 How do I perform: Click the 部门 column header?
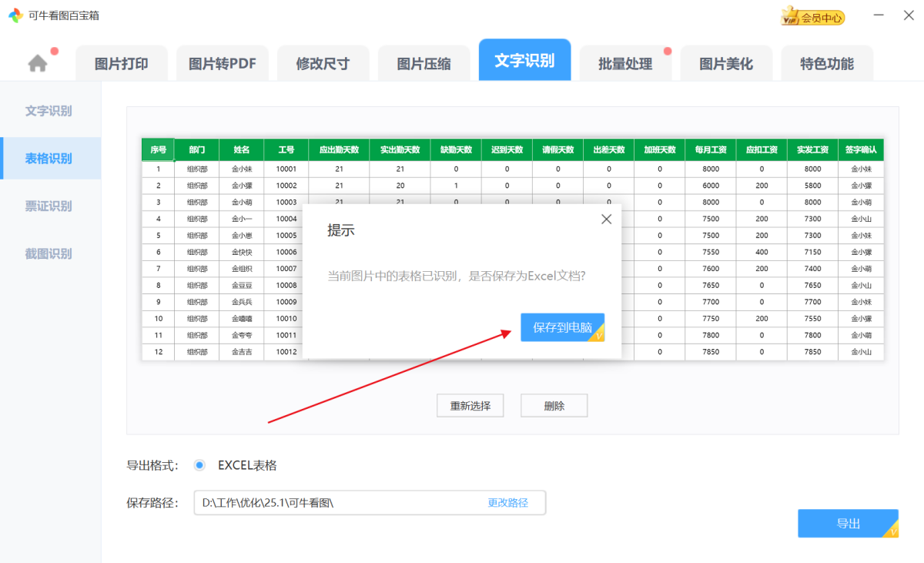coord(197,149)
